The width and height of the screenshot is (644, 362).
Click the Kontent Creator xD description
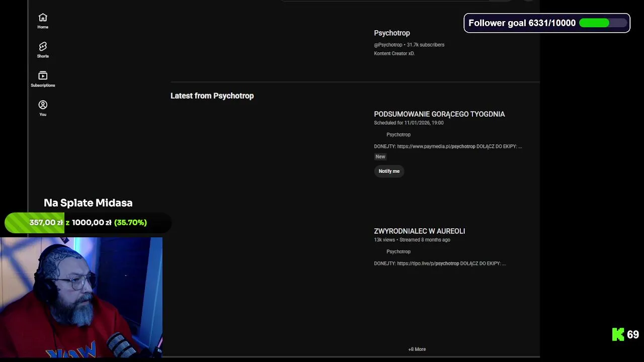tap(394, 53)
